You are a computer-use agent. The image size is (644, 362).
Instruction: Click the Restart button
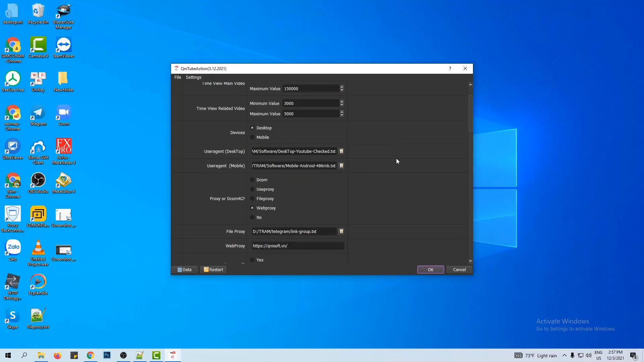(213, 269)
